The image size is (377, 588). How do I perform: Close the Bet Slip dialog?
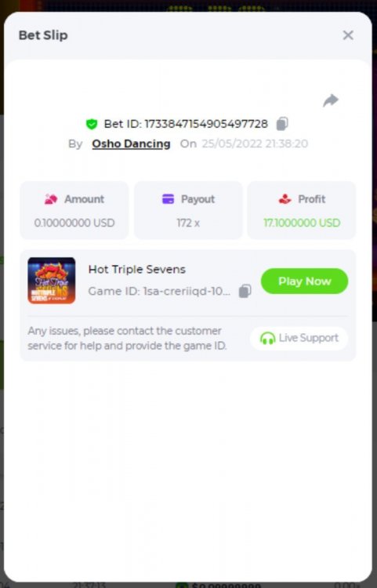pyautogui.click(x=348, y=35)
